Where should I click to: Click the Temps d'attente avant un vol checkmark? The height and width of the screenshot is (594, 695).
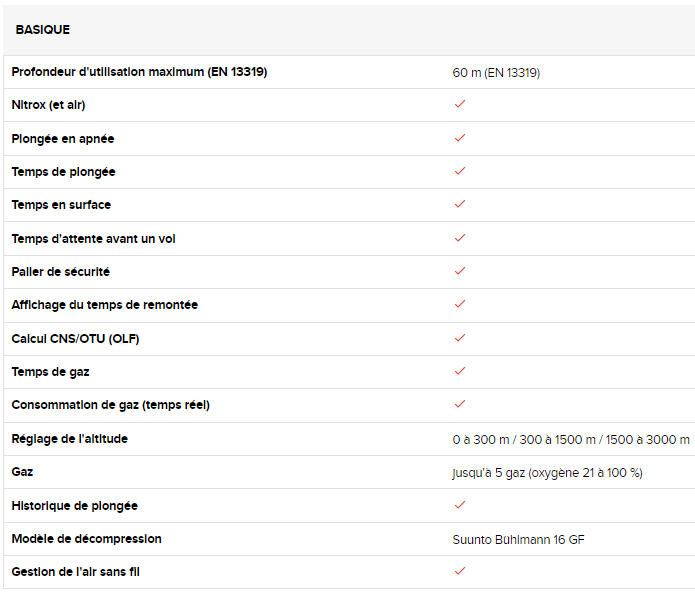(x=460, y=238)
